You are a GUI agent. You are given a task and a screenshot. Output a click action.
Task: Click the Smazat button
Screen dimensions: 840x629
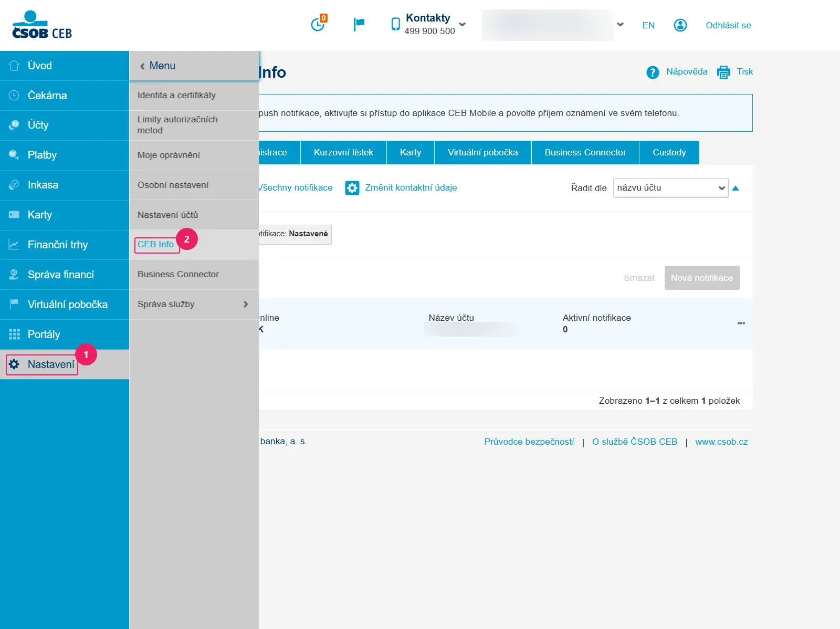(639, 278)
